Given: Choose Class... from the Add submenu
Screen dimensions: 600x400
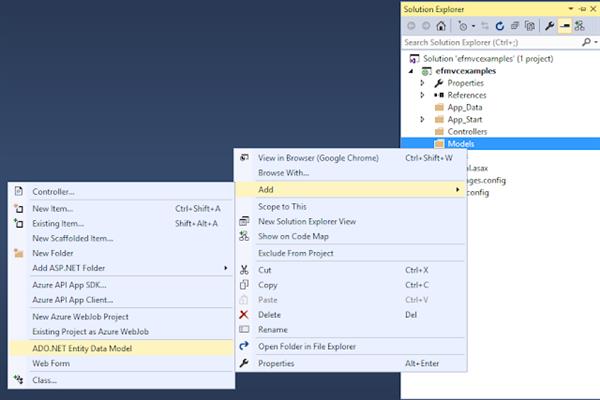Looking at the screenshot, I should (45, 379).
